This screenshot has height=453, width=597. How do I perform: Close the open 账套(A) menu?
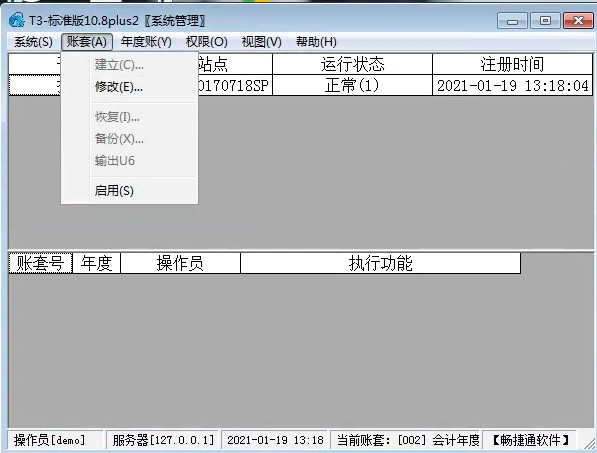pos(87,41)
